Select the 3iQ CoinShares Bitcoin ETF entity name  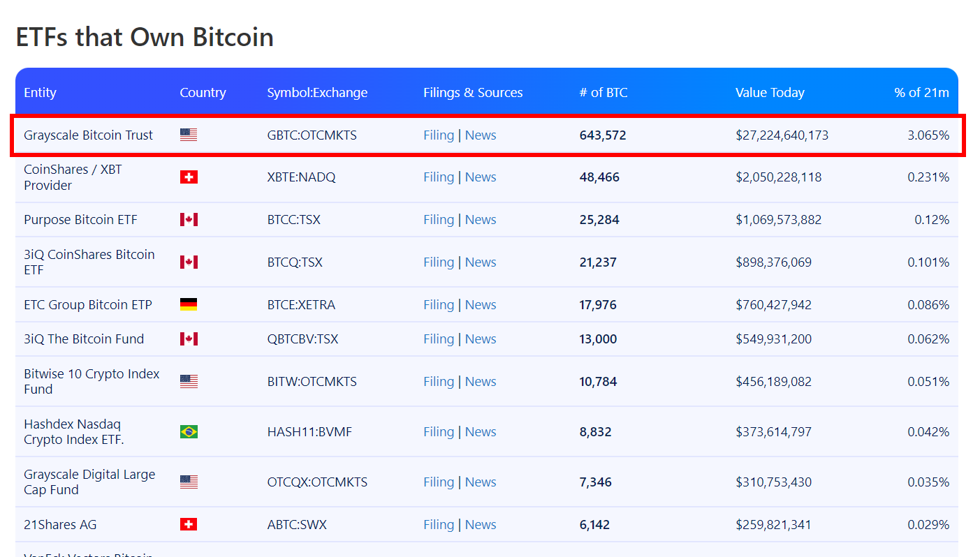(x=89, y=262)
